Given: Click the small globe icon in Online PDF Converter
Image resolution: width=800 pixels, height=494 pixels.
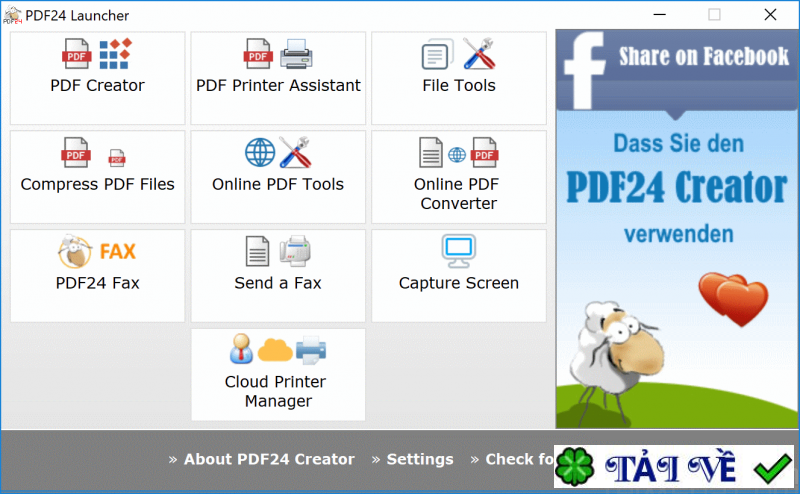Looking at the screenshot, I should pos(457,154).
